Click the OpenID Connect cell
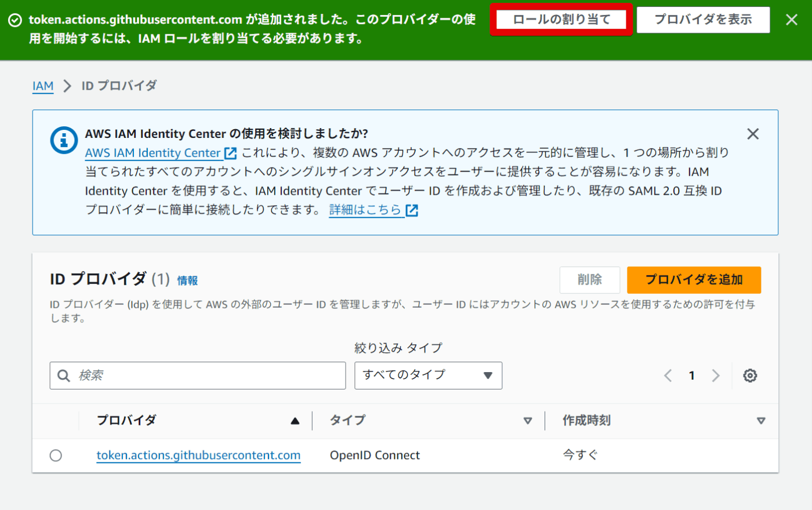Image resolution: width=812 pixels, height=510 pixels. pos(375,456)
